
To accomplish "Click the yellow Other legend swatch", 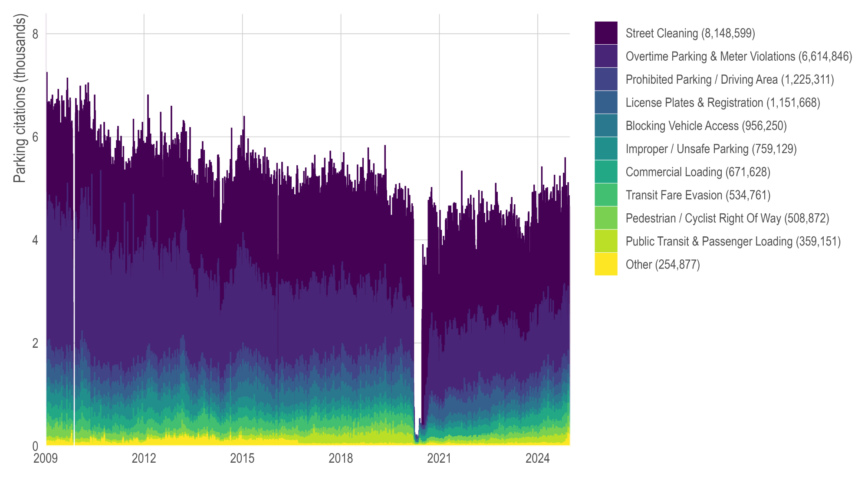I will point(606,264).
